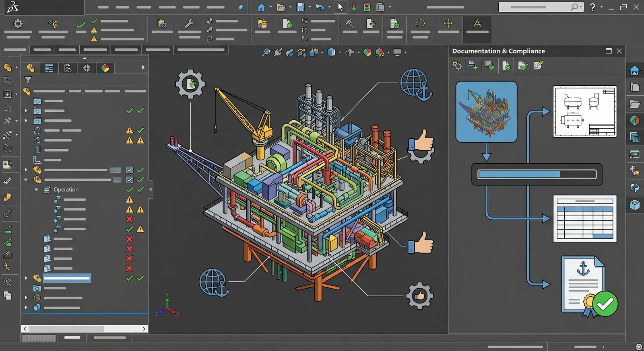Toggle the checkbox on the collapsed assembly row
Viewport: 644px width, 351px height.
(x=130, y=170)
